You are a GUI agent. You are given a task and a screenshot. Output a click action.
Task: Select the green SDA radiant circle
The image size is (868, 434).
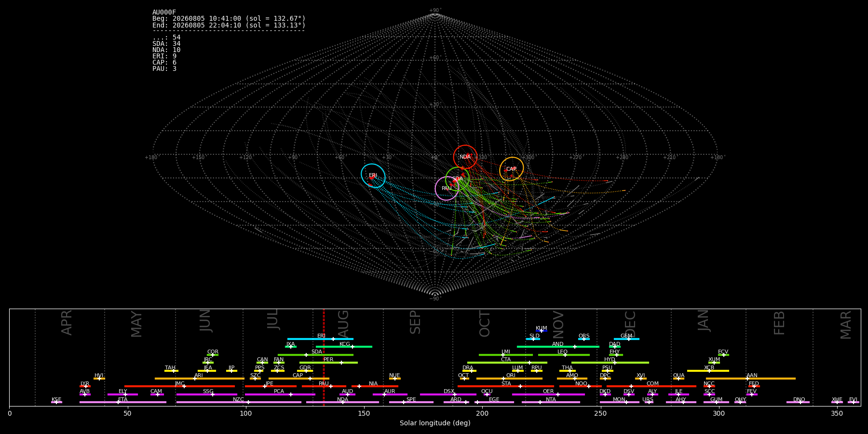458,179
